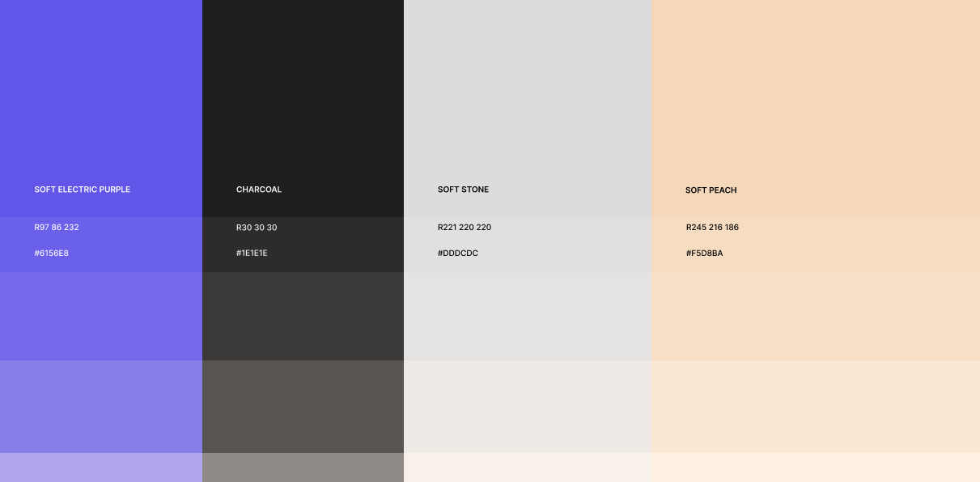Choose the peach tint directly below #F5D8BA band
980x482 pixels.
[816, 316]
